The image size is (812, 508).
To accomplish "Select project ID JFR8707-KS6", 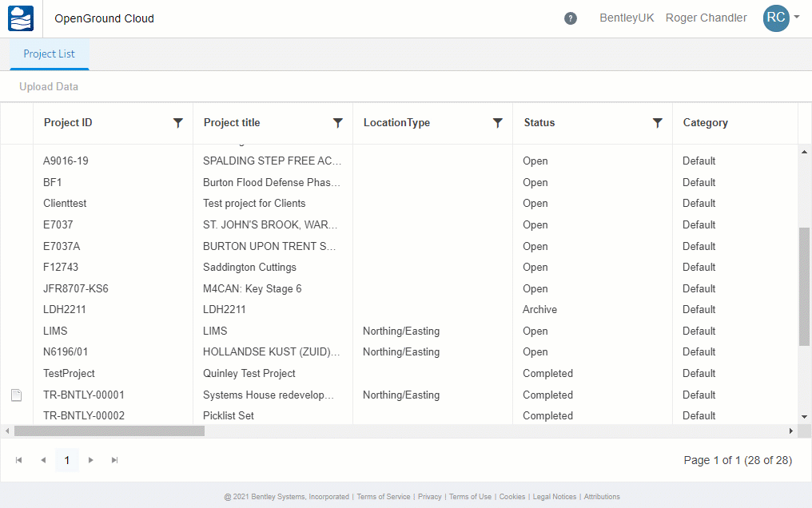I will coord(76,288).
